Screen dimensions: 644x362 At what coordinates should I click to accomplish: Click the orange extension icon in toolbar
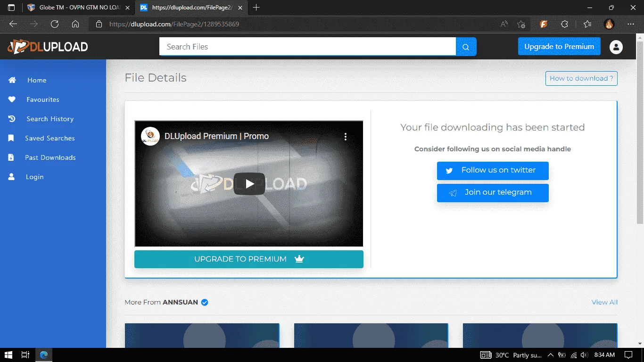point(544,24)
